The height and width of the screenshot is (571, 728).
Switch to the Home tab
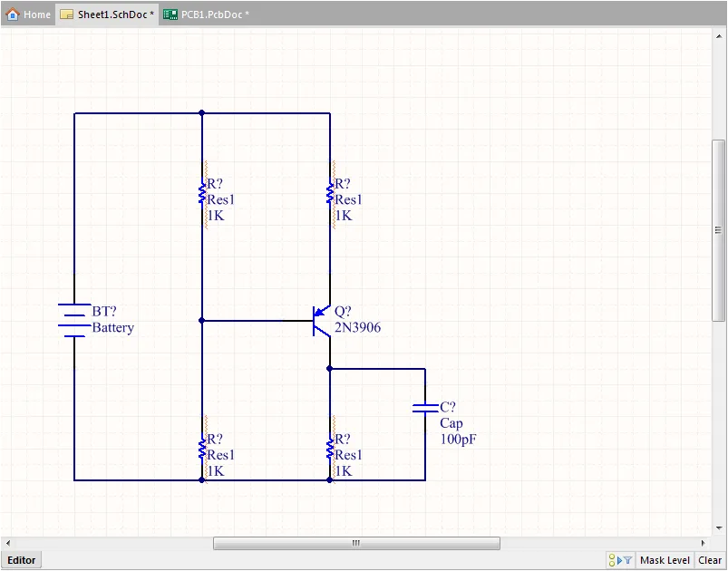pyautogui.click(x=28, y=15)
